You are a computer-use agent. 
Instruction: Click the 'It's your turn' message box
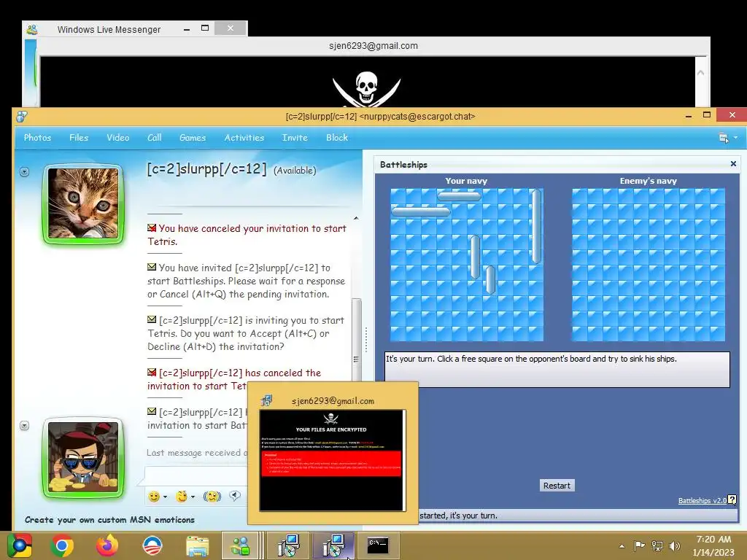[557, 369]
